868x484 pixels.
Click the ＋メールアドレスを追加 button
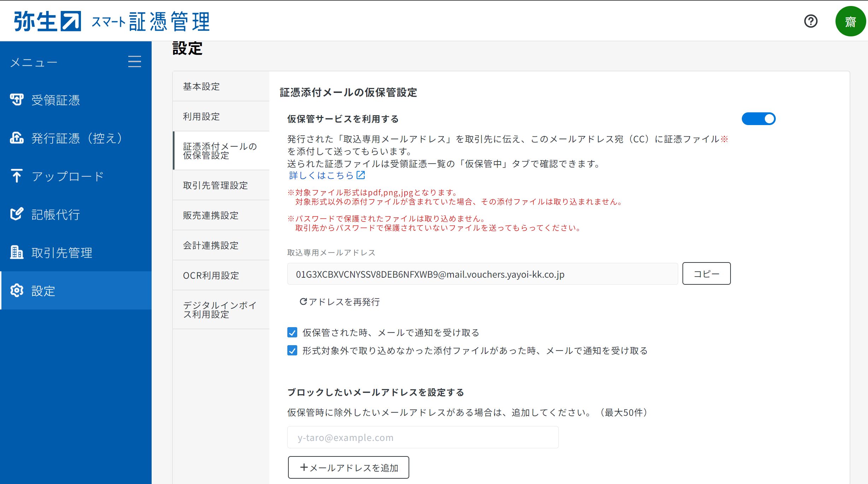(348, 467)
